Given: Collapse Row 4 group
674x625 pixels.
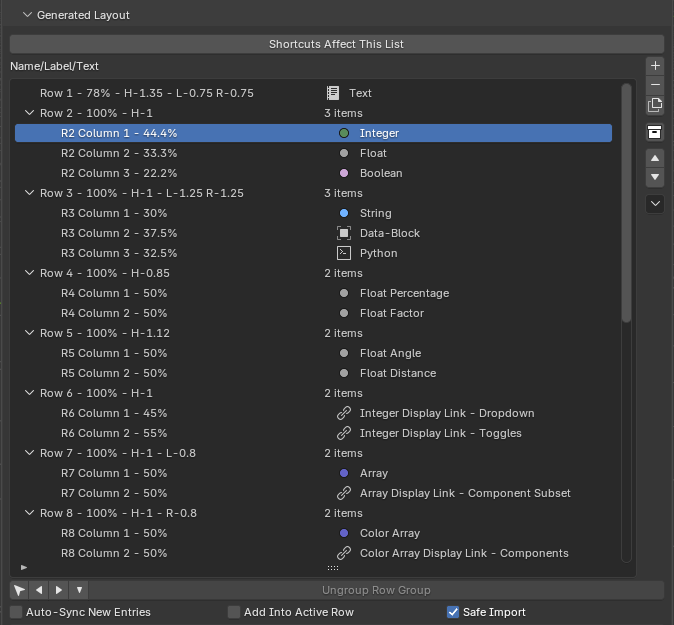Looking at the screenshot, I should click(29, 273).
